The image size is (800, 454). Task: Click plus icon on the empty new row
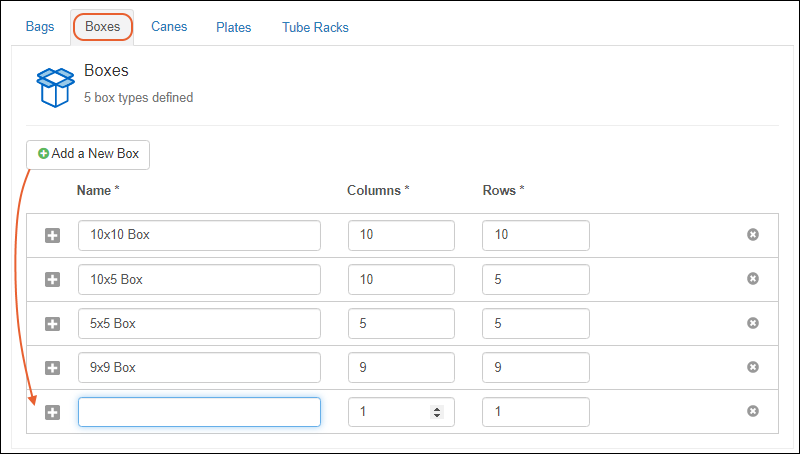pos(53,412)
